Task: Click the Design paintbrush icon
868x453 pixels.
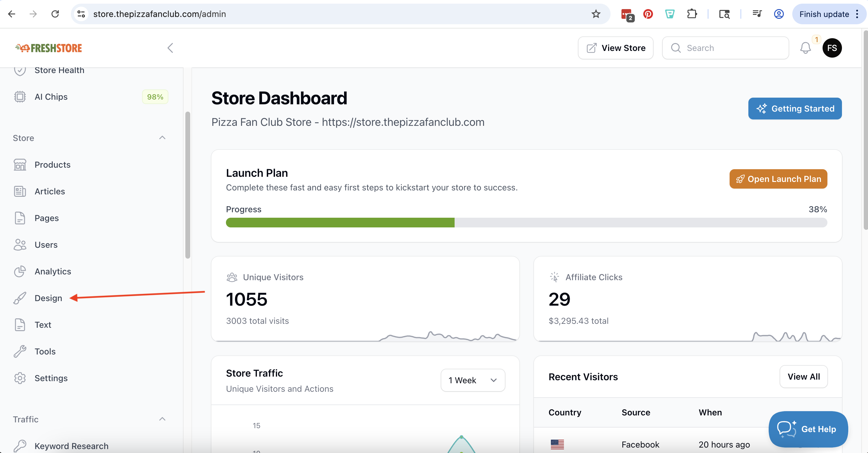Action: coord(20,298)
